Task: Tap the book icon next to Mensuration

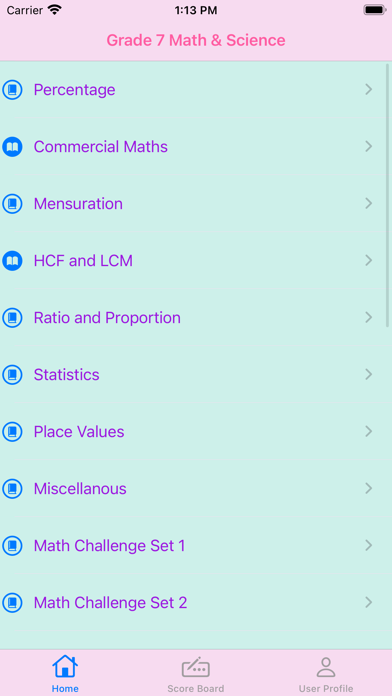Action: 12,204
